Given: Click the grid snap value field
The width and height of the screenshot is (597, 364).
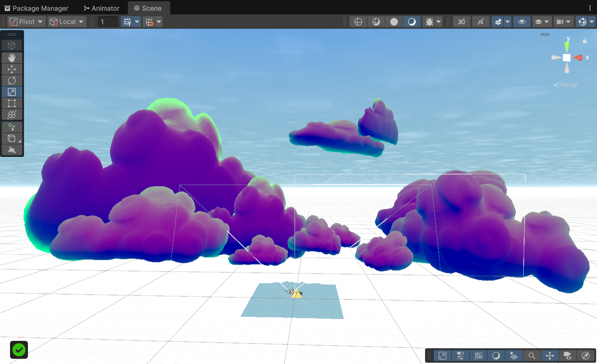Looking at the screenshot, I should (108, 22).
